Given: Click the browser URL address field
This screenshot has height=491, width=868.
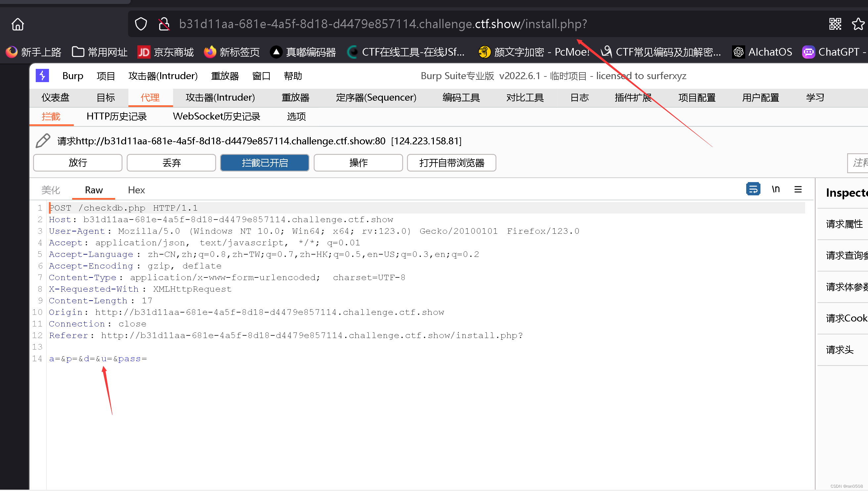Looking at the screenshot, I should [x=383, y=24].
